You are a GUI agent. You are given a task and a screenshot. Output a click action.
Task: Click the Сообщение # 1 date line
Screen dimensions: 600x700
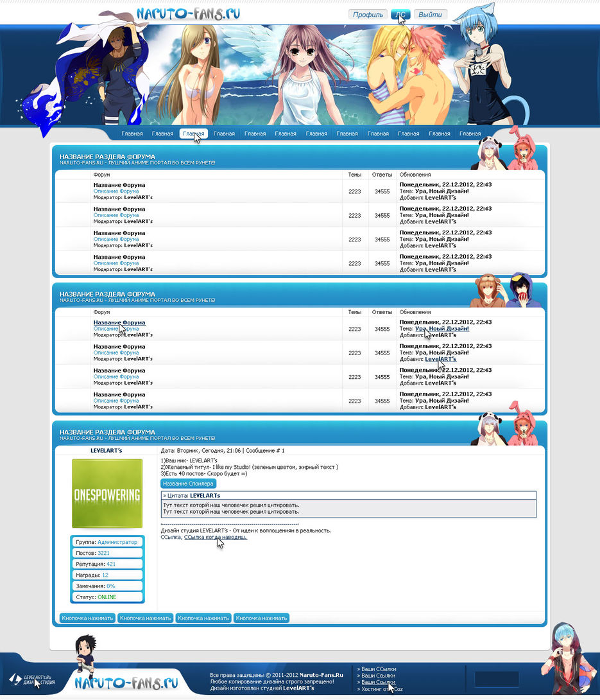223,450
